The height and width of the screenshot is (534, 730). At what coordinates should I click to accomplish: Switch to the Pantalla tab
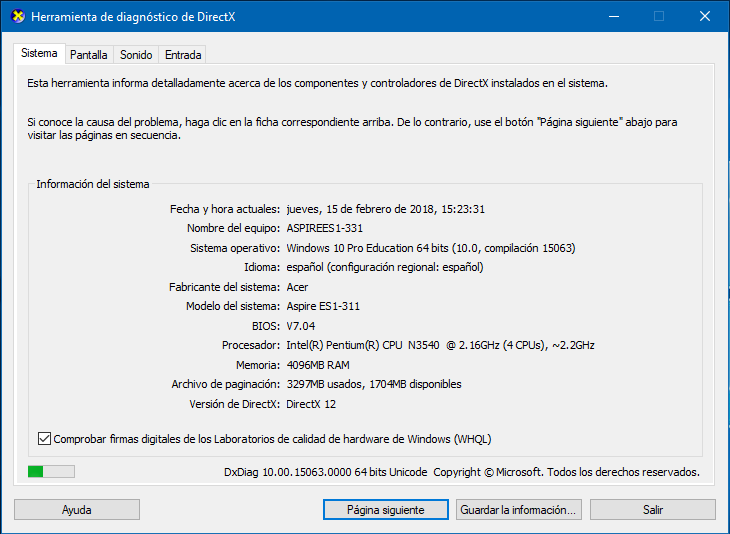pos(88,55)
